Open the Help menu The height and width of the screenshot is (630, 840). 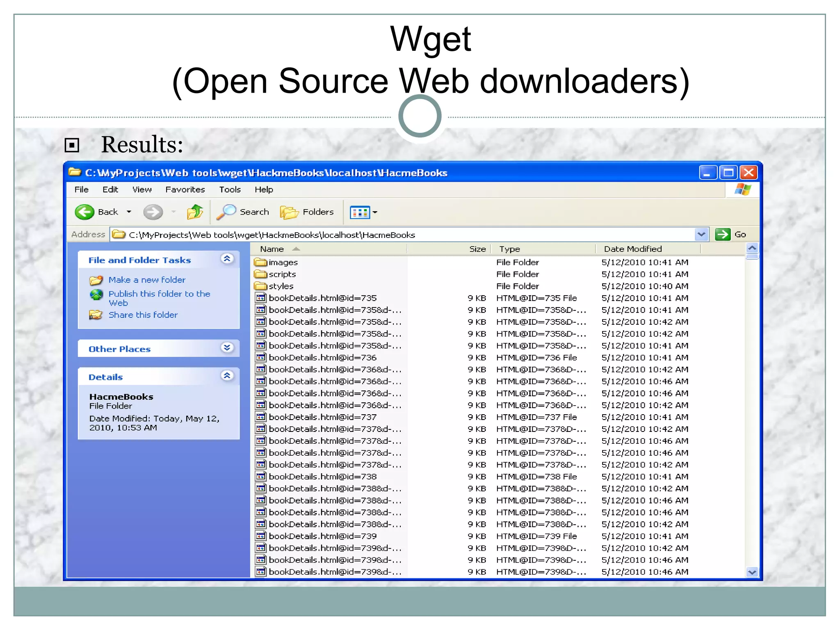click(264, 189)
